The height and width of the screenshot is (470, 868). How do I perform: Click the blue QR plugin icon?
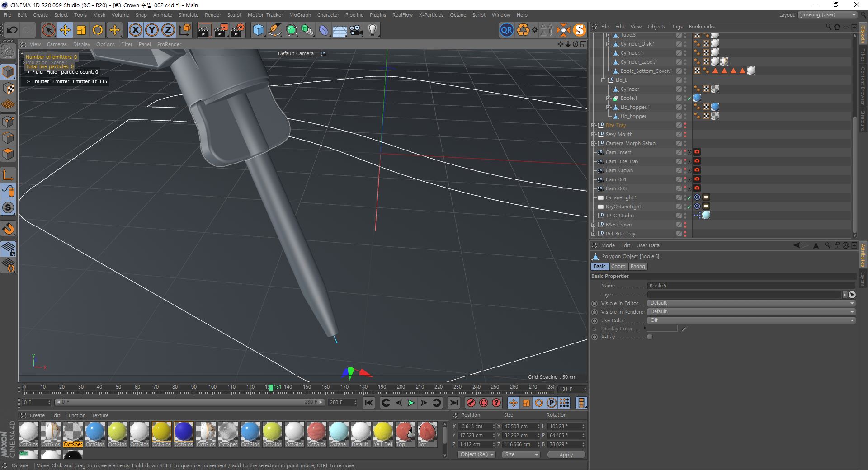(x=506, y=30)
